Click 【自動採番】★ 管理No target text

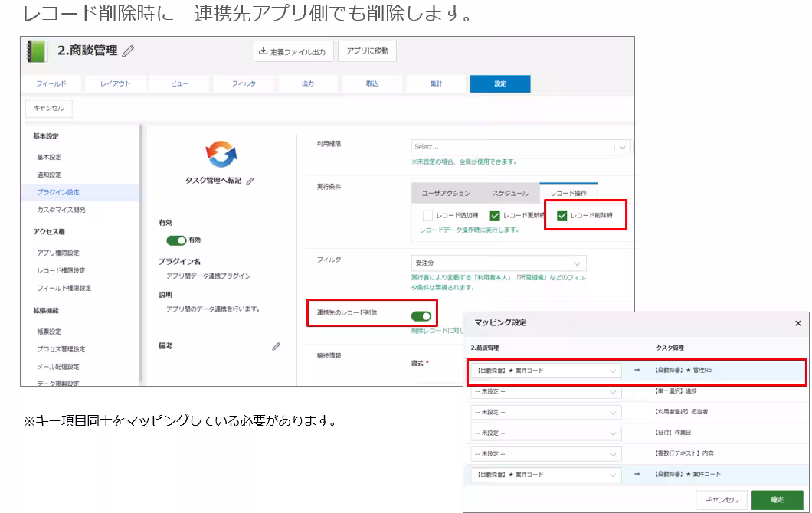tap(683, 370)
